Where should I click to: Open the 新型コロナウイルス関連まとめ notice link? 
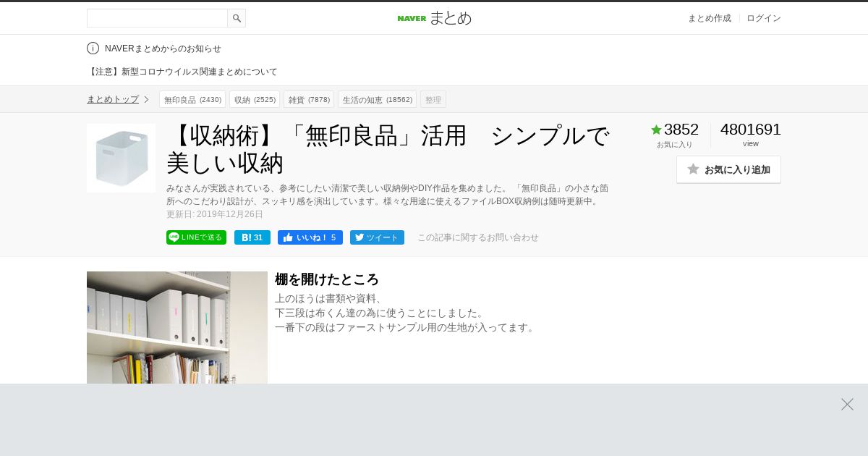[x=182, y=72]
